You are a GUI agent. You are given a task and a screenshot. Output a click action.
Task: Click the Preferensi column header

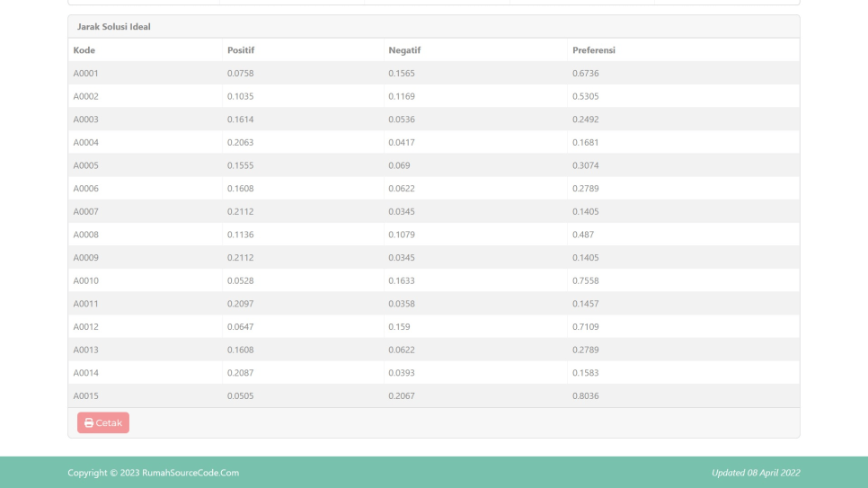coord(594,49)
